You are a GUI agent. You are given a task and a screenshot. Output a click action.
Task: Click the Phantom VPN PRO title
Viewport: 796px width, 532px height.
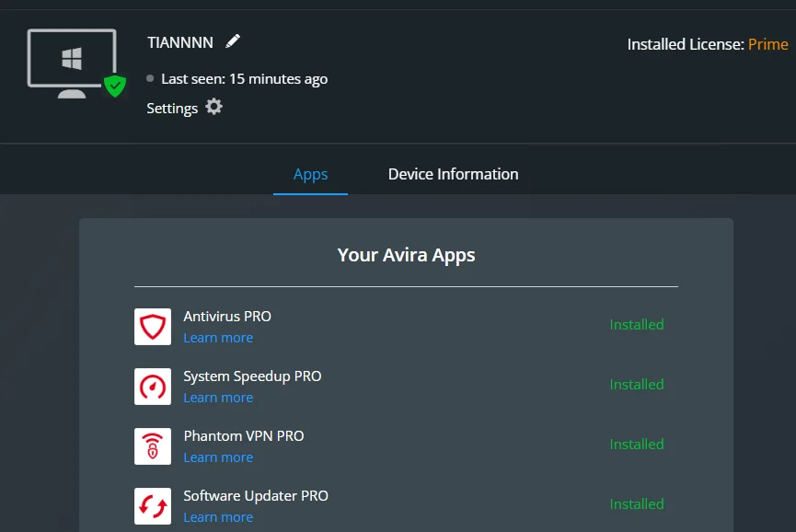[x=244, y=436]
